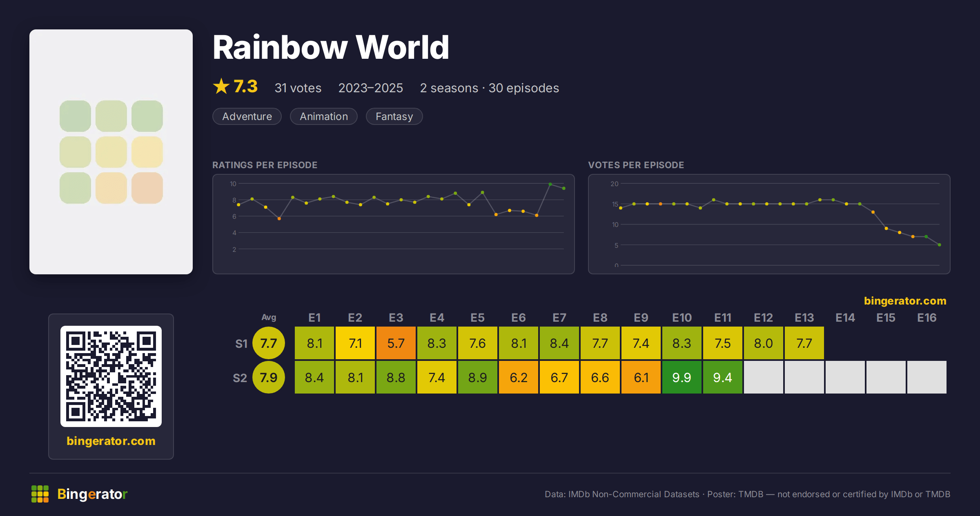Click the highest green point in ratings chart
980x516 pixels.
(x=550, y=184)
